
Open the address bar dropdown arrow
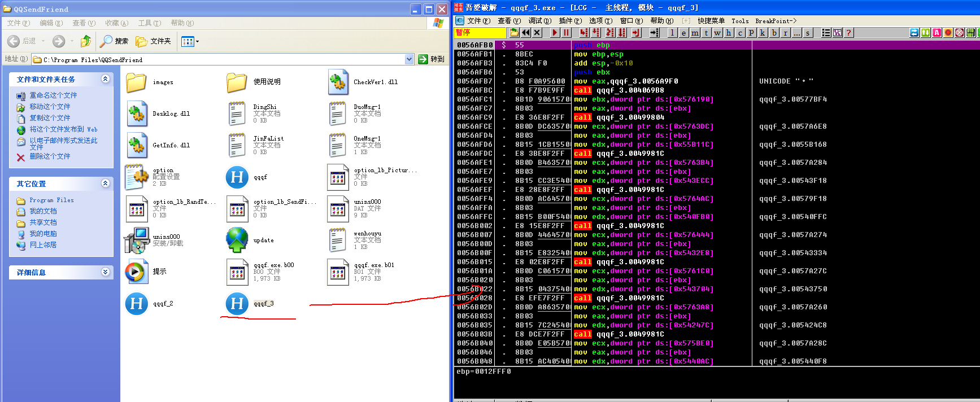(x=410, y=59)
